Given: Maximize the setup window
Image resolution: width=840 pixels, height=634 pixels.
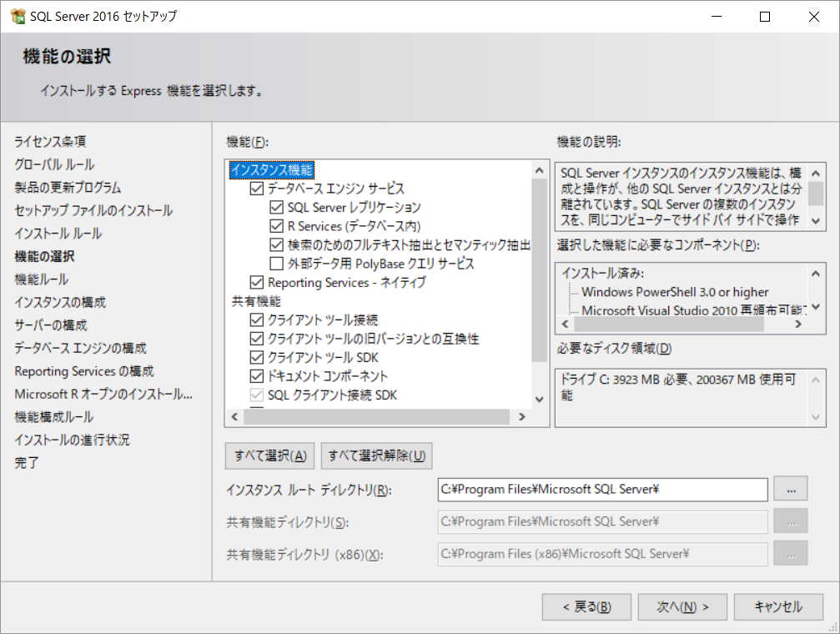Looking at the screenshot, I should 765,17.
